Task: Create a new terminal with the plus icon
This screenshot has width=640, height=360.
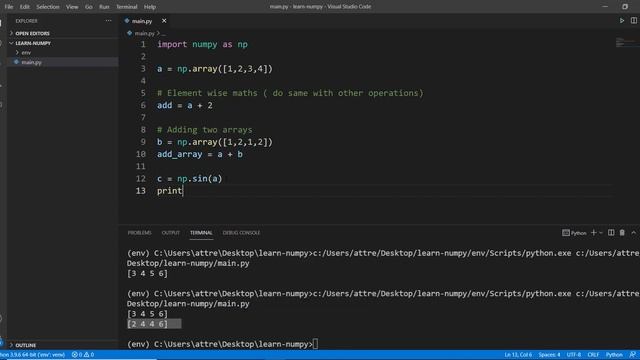Action: point(593,233)
